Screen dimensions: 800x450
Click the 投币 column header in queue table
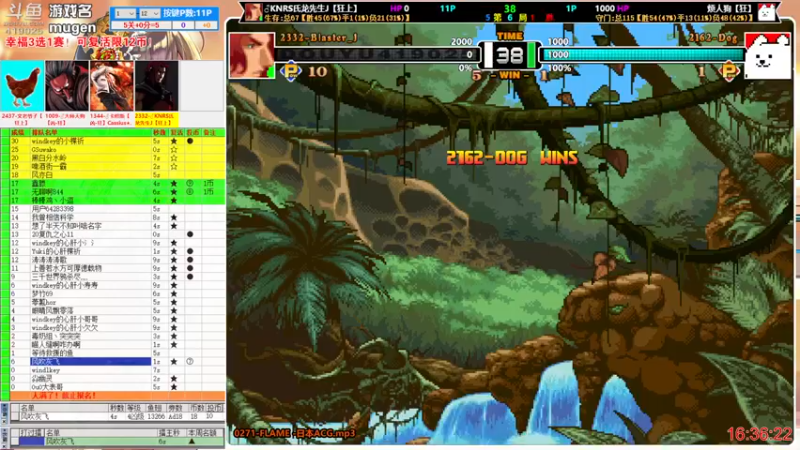192,132
